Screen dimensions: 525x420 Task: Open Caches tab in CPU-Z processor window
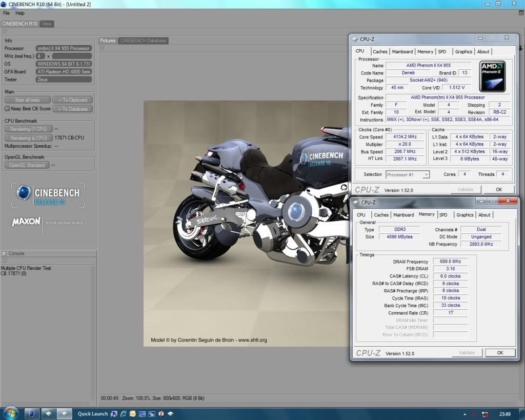[x=380, y=52]
